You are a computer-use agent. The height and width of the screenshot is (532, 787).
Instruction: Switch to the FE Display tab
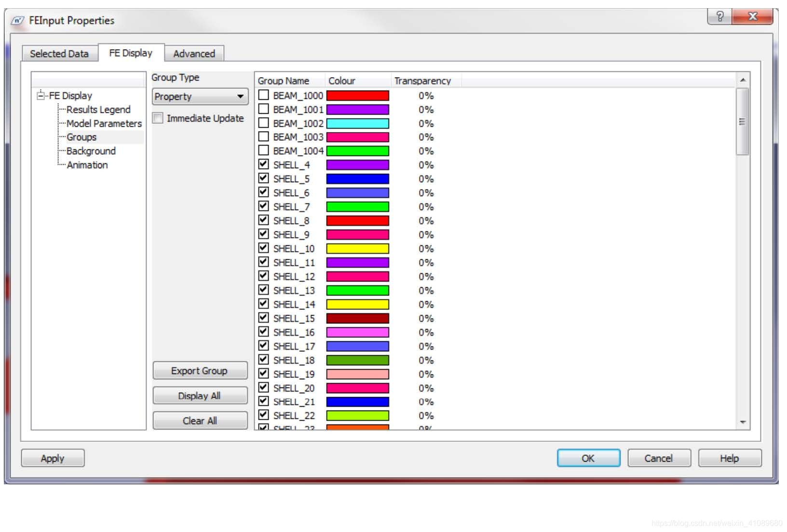(x=131, y=53)
